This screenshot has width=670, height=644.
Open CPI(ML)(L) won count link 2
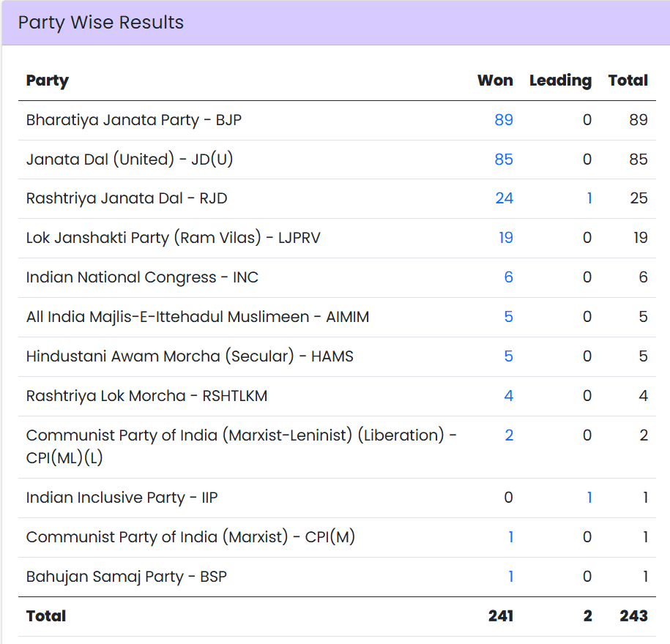(x=509, y=435)
